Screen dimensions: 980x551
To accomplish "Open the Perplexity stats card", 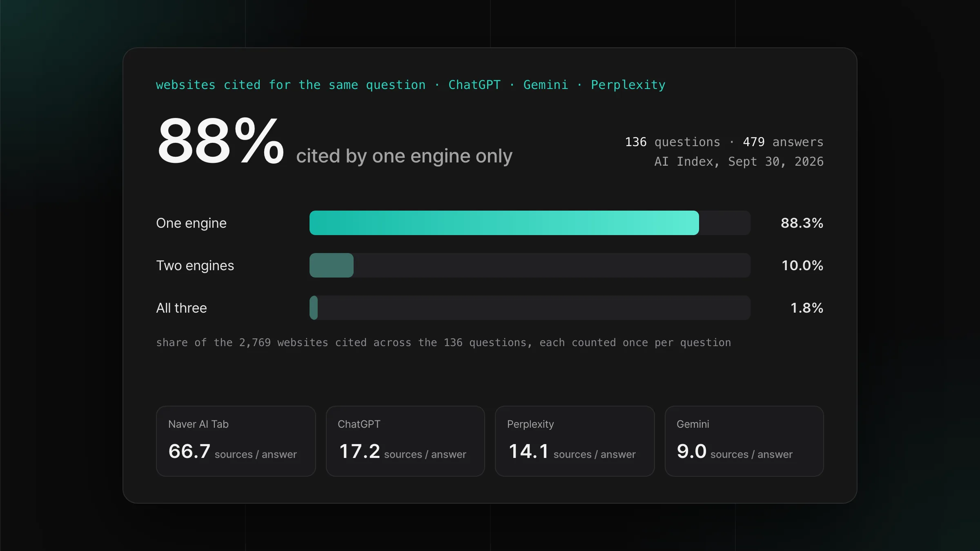I will [575, 441].
